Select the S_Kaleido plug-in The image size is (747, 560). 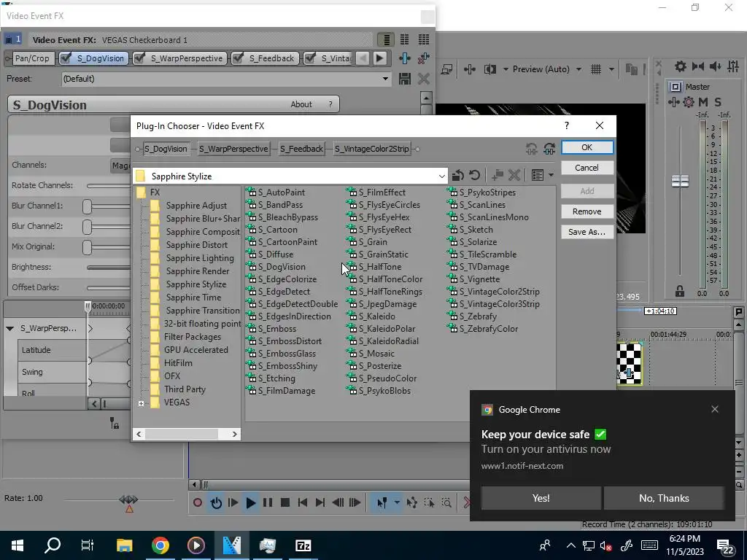click(377, 316)
